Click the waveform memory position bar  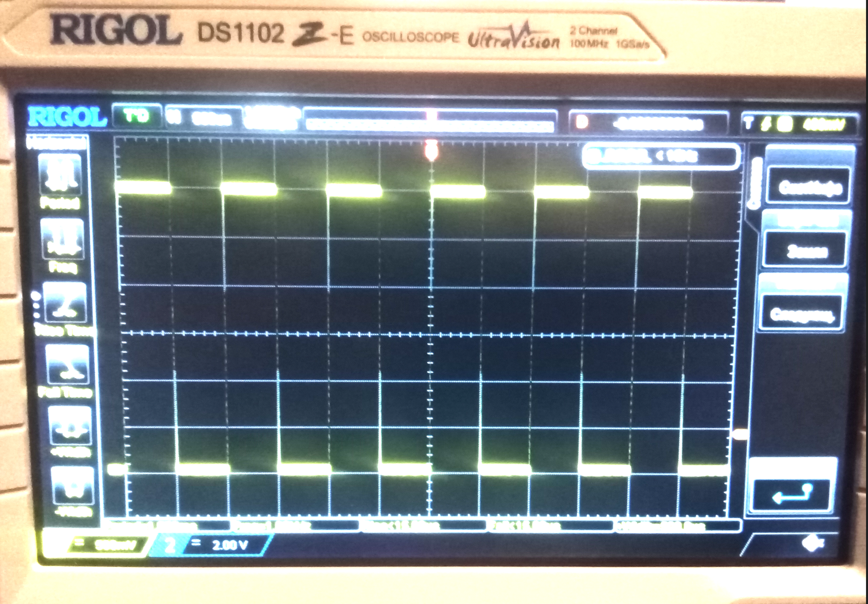click(x=430, y=120)
